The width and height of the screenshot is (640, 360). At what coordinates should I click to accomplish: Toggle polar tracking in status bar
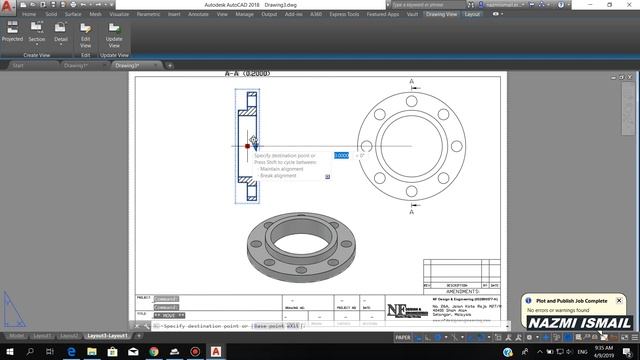coord(438,338)
